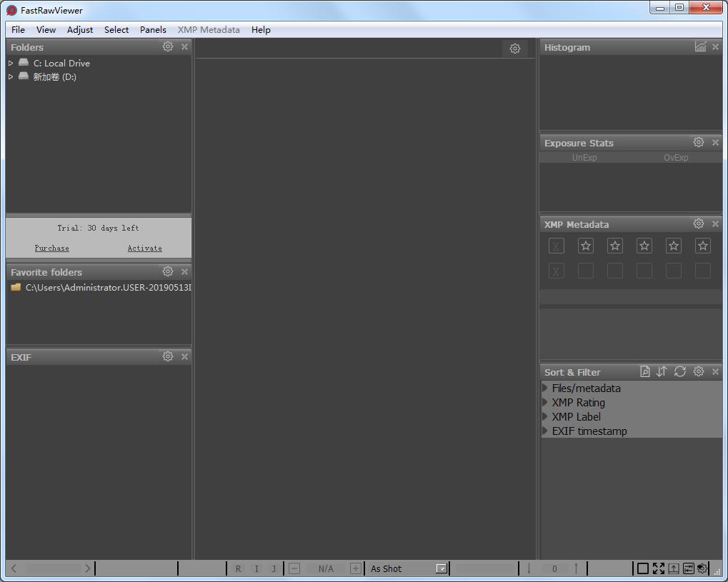Click the upward arrow box icon in status bar
This screenshot has height=582, width=728.
pos(674,568)
